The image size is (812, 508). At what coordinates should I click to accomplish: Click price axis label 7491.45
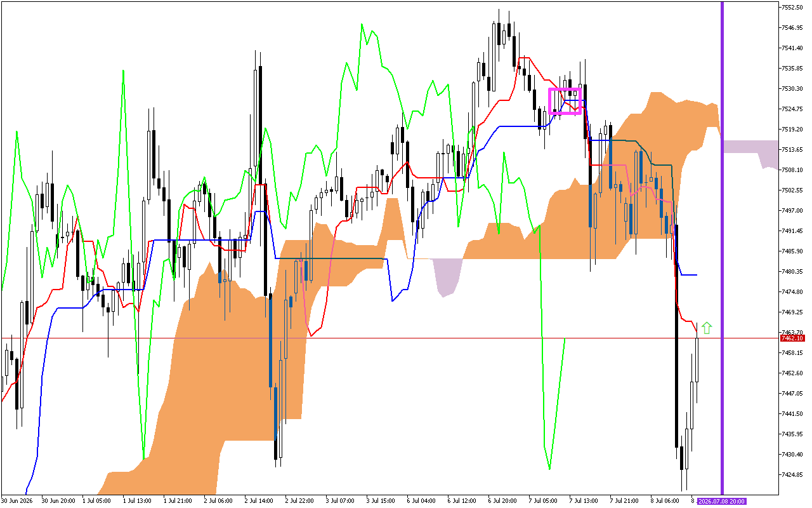coord(792,231)
